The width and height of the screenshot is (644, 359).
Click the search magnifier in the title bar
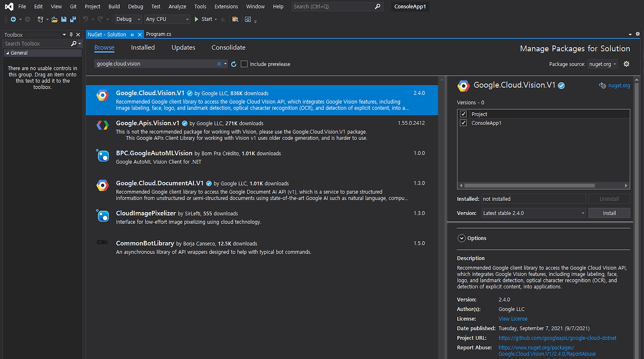378,7
